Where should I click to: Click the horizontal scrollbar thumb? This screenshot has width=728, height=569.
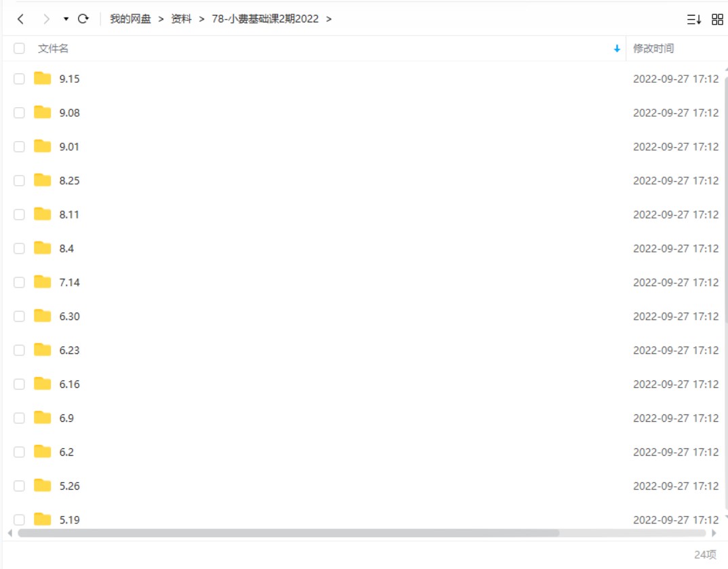[x=288, y=533]
